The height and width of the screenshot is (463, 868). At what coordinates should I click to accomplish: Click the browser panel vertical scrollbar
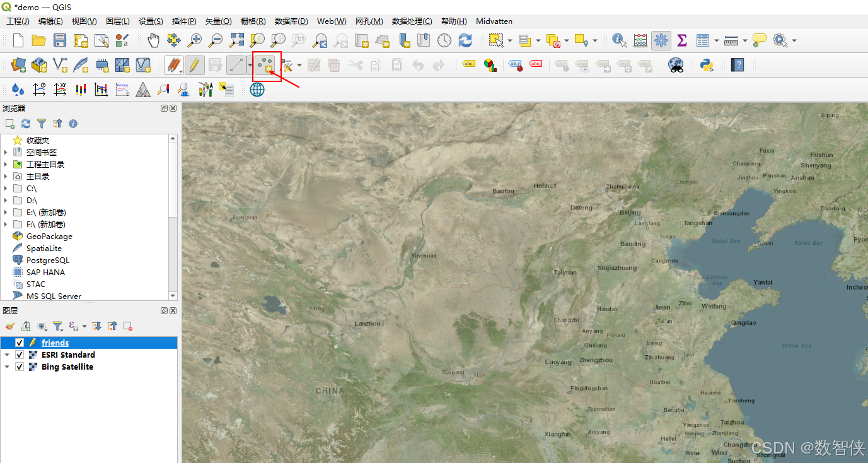pos(173,217)
